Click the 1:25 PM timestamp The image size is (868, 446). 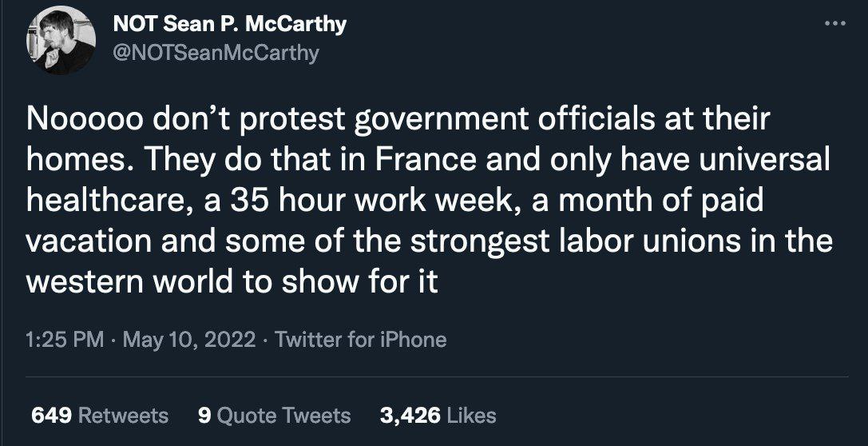pyautogui.click(x=65, y=340)
